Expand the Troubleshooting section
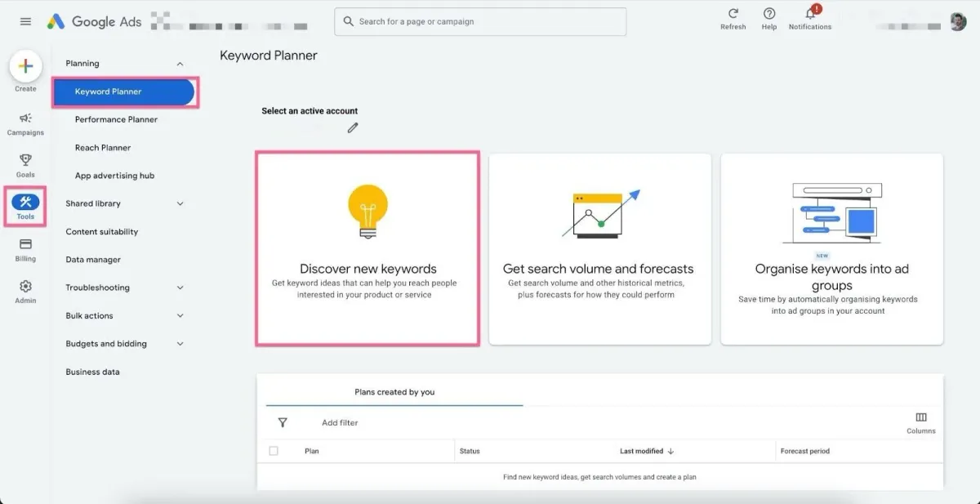This screenshot has width=980, height=504. tap(180, 288)
